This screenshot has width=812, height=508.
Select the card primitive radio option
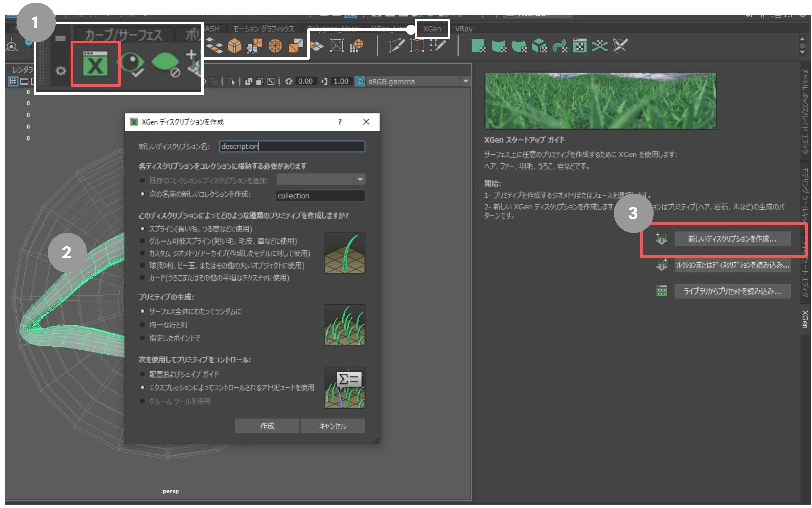(142, 277)
